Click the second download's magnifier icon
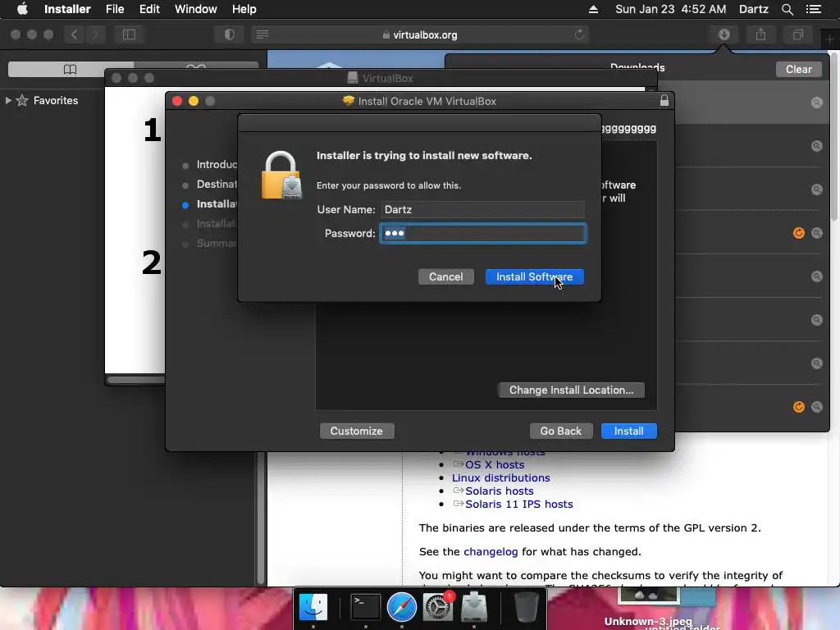The image size is (840, 630). 816,146
